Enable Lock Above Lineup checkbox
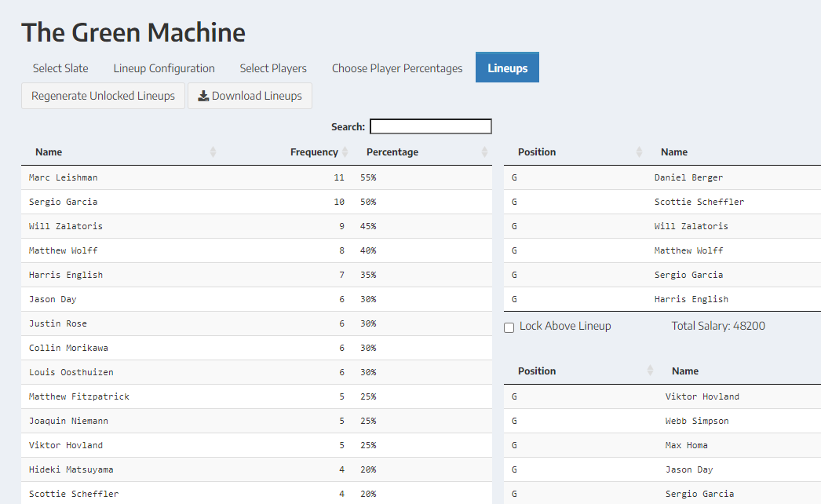The width and height of the screenshot is (821, 504). click(x=509, y=327)
